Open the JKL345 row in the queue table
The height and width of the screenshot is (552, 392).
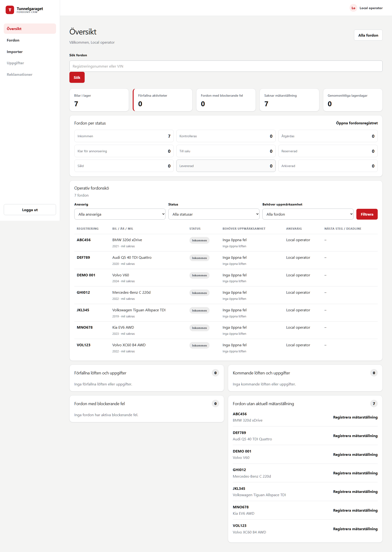[226, 313]
